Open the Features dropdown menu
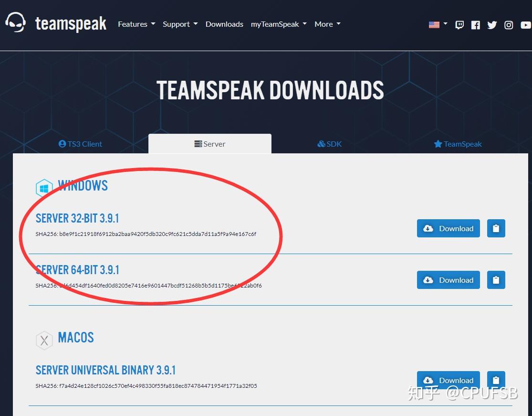Viewport: 532px width, 416px height. coord(136,24)
